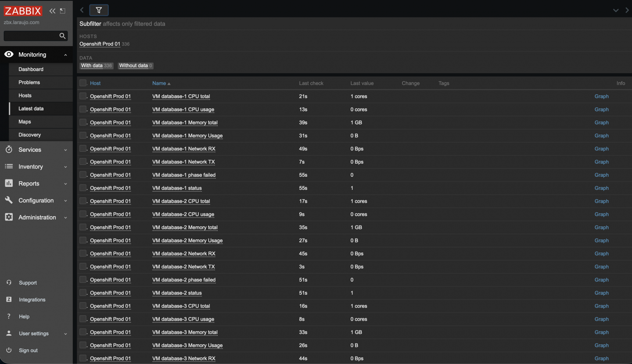Screen dimensions: 632x364
Task: Click the User settings person icon
Action: click(9, 333)
